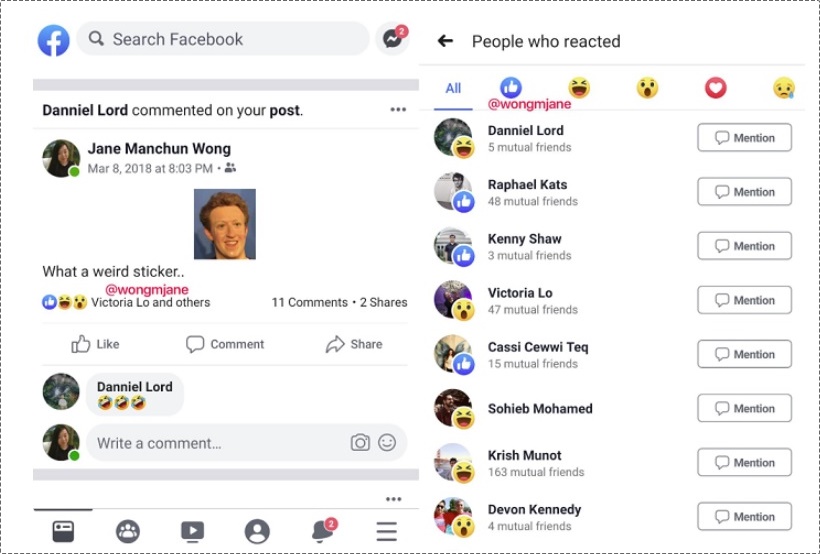Open the Watch video tab icon
This screenshot has height=554, width=820.
tap(192, 531)
